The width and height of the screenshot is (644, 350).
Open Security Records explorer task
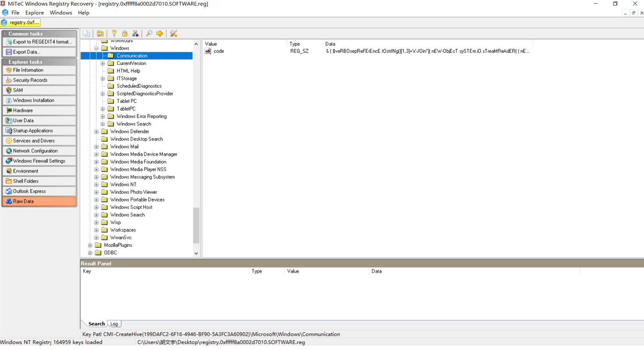pyautogui.click(x=39, y=80)
